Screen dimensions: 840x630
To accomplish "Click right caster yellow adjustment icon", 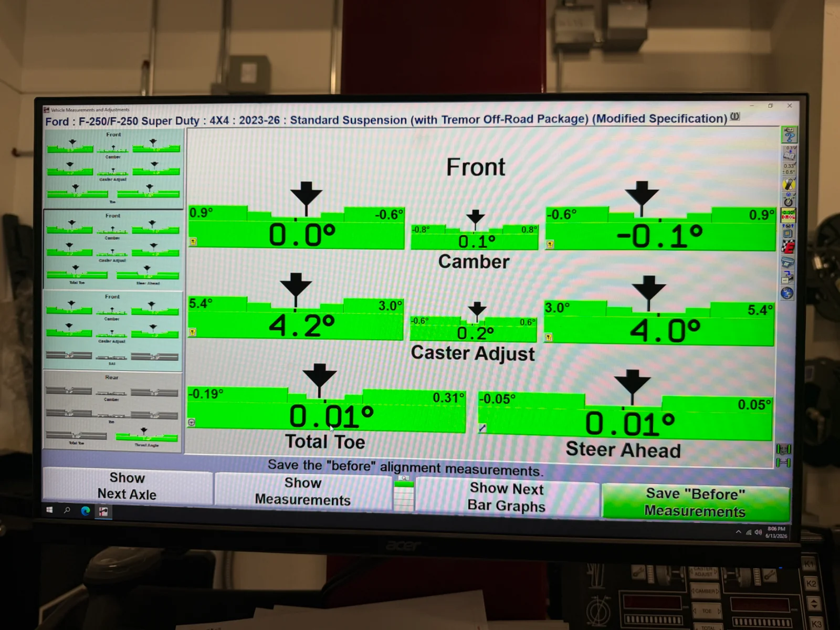I will (x=548, y=337).
